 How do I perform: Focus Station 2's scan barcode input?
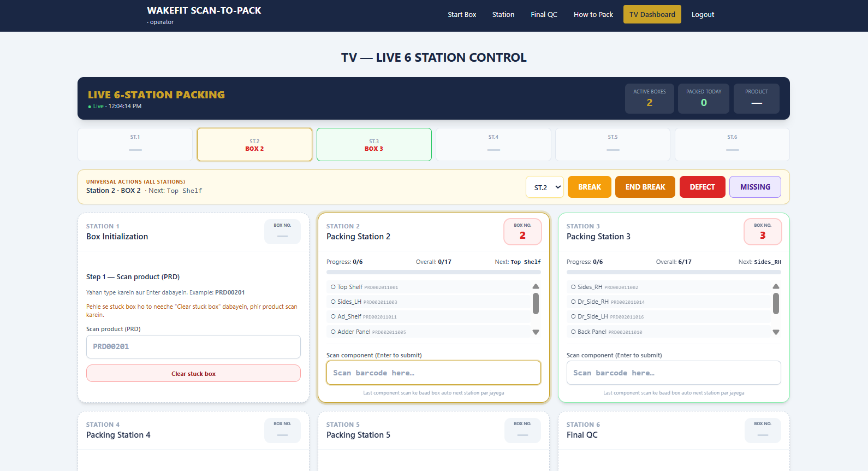(433, 373)
